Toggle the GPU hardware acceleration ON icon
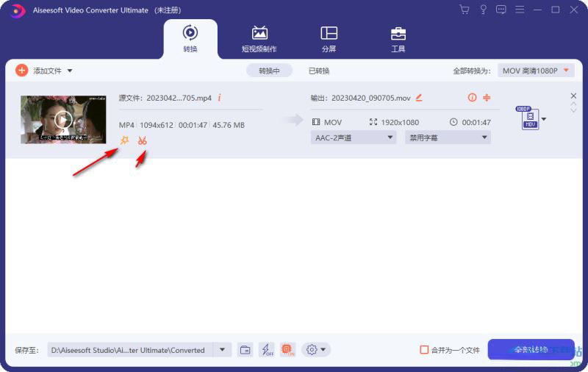Screen dimensions: 588x372 click(287, 350)
